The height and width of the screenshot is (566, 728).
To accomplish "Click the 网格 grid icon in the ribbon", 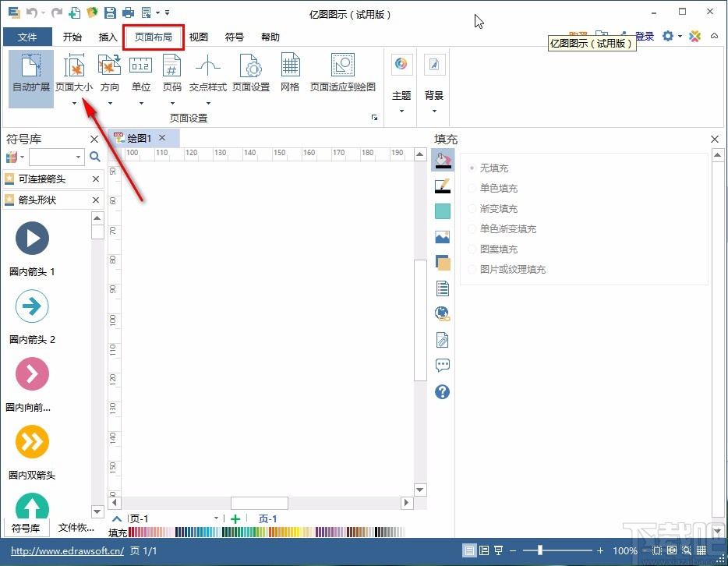I will tap(290, 65).
